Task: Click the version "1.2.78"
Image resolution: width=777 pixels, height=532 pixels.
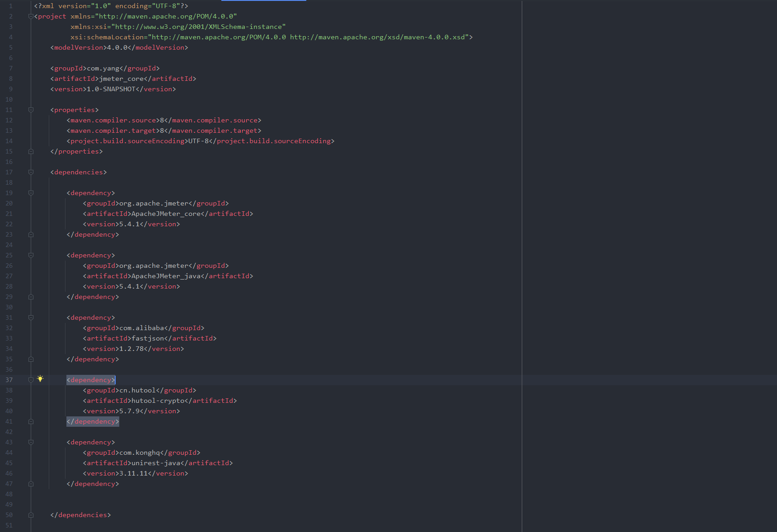Action: point(131,349)
